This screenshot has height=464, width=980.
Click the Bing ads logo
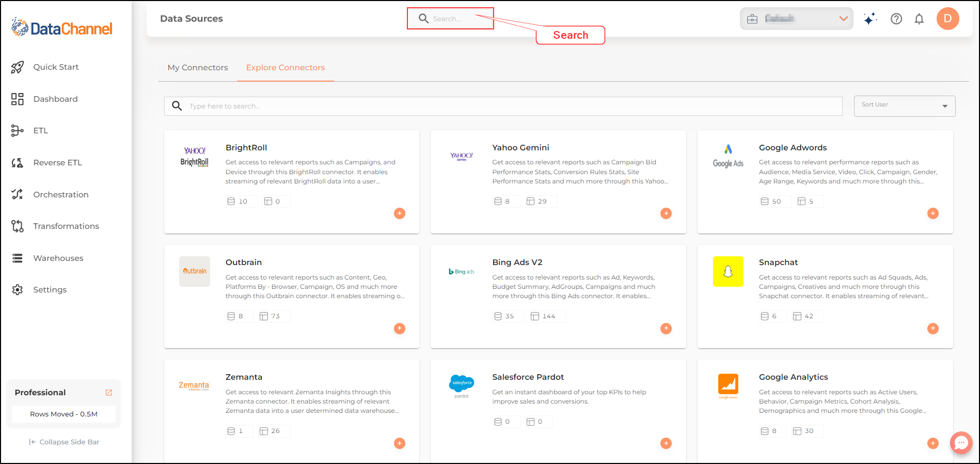point(462,272)
